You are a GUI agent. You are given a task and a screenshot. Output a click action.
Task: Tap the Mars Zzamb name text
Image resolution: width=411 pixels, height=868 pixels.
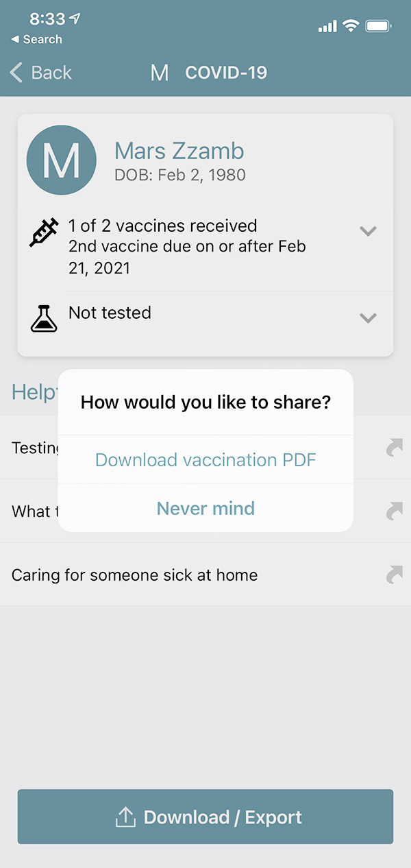pos(179,151)
